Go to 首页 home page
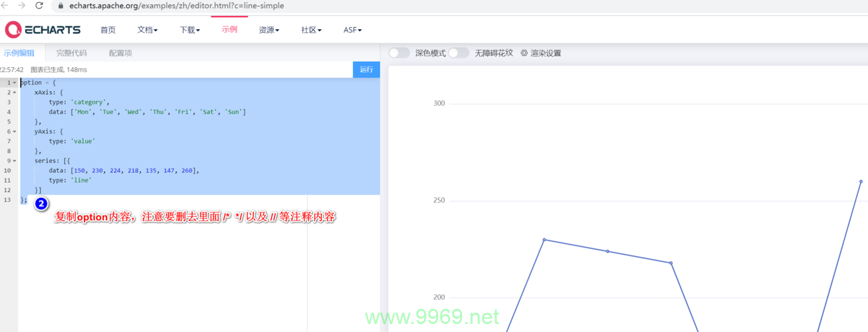868x332 pixels. (108, 30)
